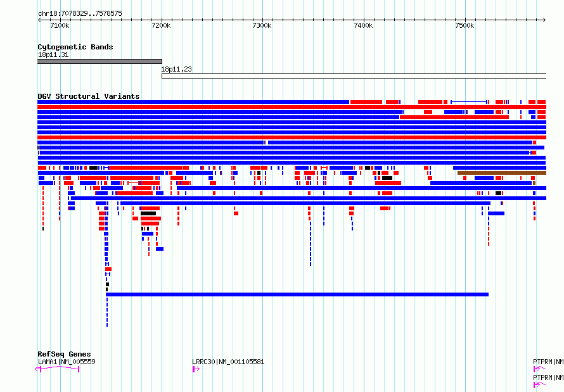
Task: Select the DGV Structural Variants track title
Action: tap(89, 96)
